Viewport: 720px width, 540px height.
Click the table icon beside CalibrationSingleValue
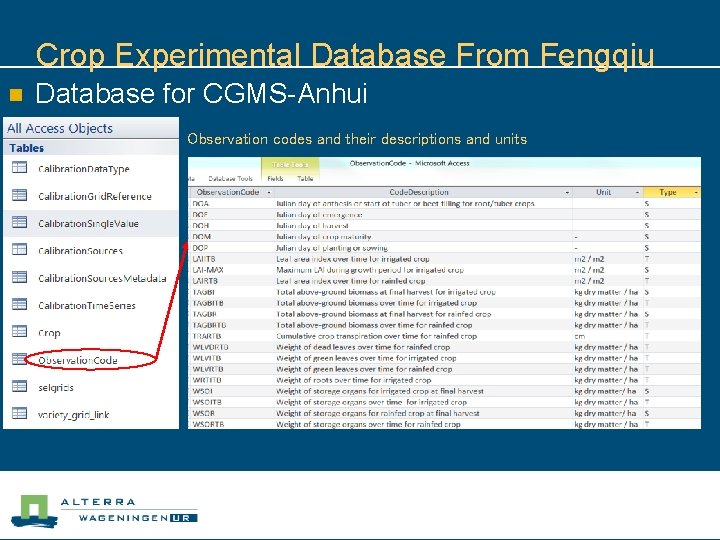[19, 222]
